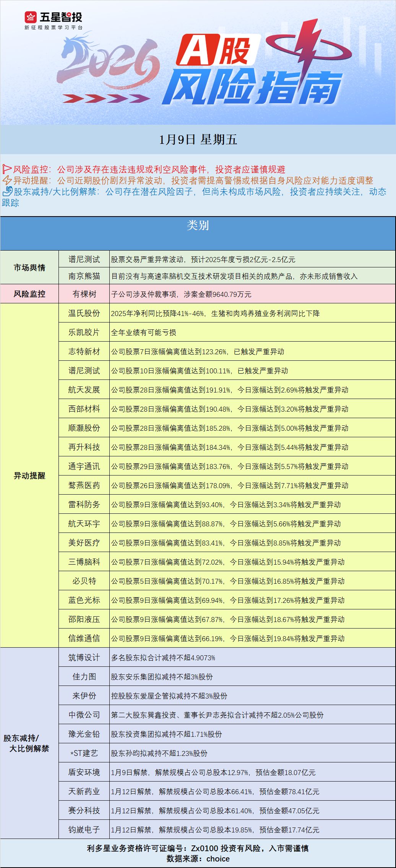Click the 乐凯胶片 stock name

click(84, 332)
